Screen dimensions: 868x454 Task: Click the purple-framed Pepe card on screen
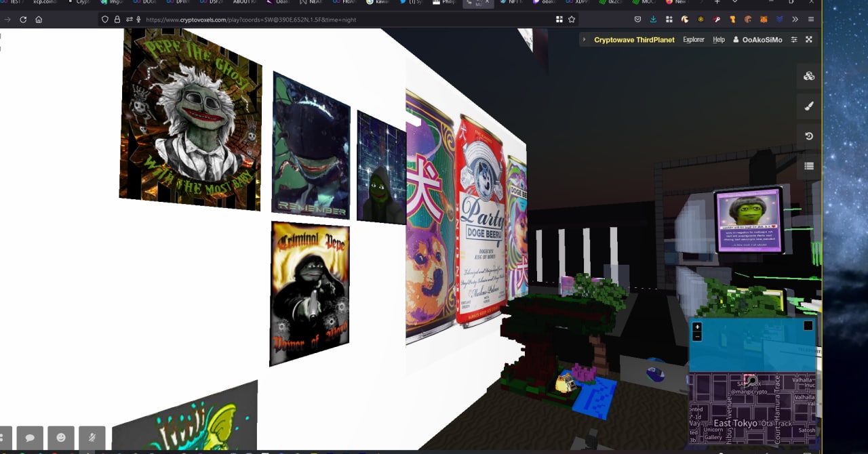coord(749,220)
